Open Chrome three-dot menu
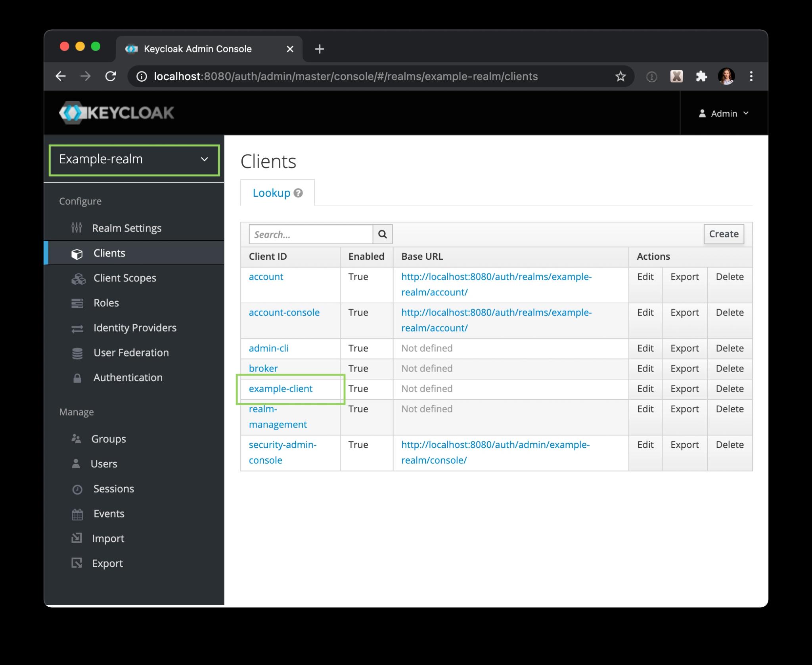Image resolution: width=812 pixels, height=665 pixels. pos(751,76)
